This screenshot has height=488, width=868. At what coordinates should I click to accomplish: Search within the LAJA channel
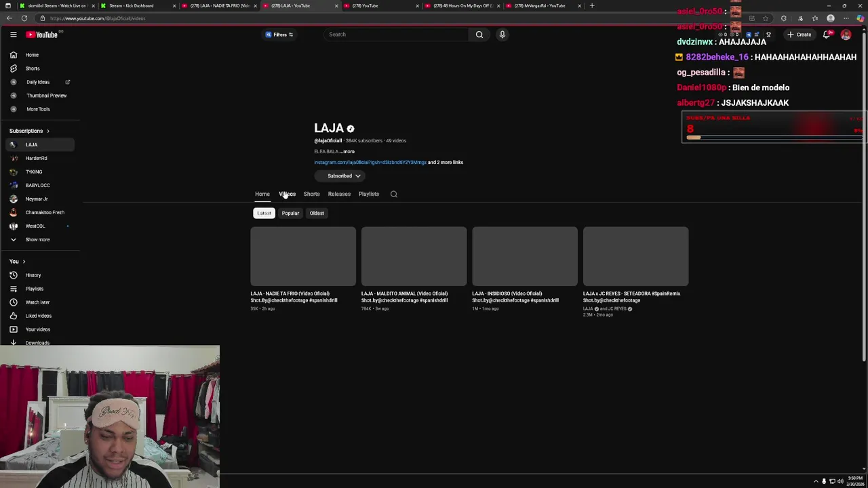coord(393,194)
